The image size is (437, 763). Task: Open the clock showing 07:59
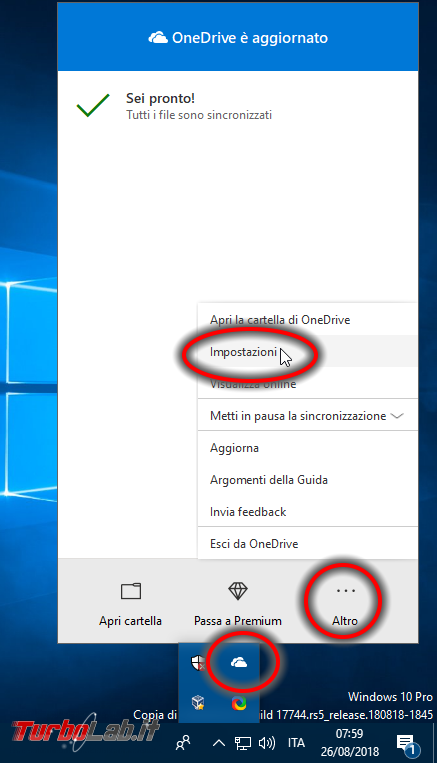[x=349, y=742]
